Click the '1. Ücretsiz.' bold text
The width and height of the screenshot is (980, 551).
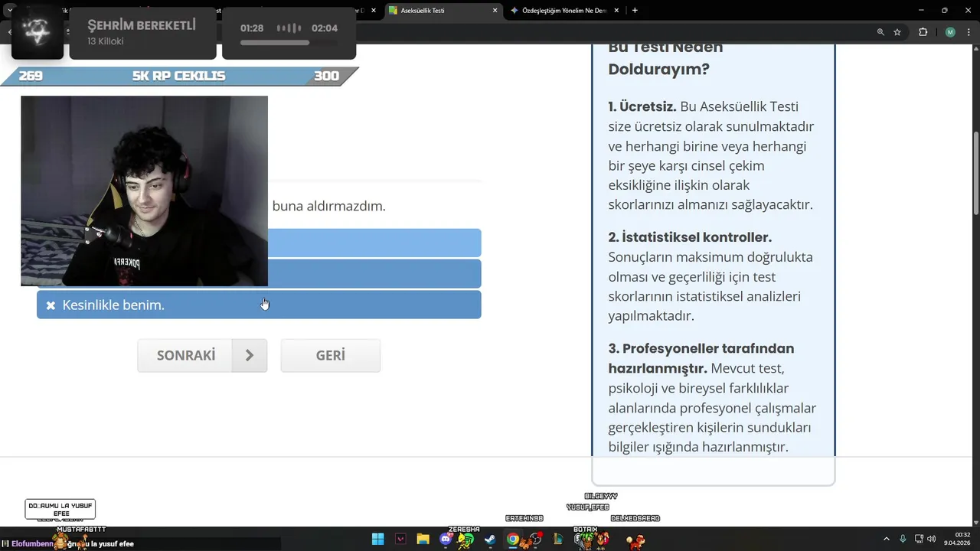pyautogui.click(x=642, y=106)
